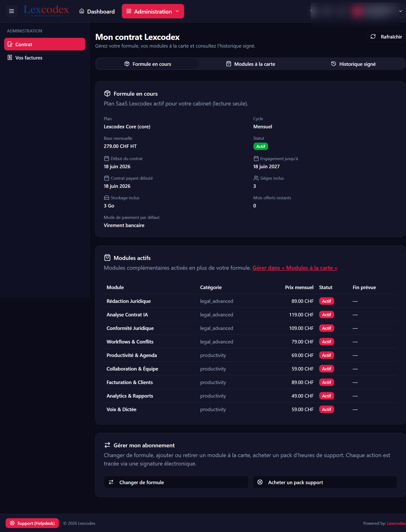Open Support (Helpdesk) button

coord(32,523)
